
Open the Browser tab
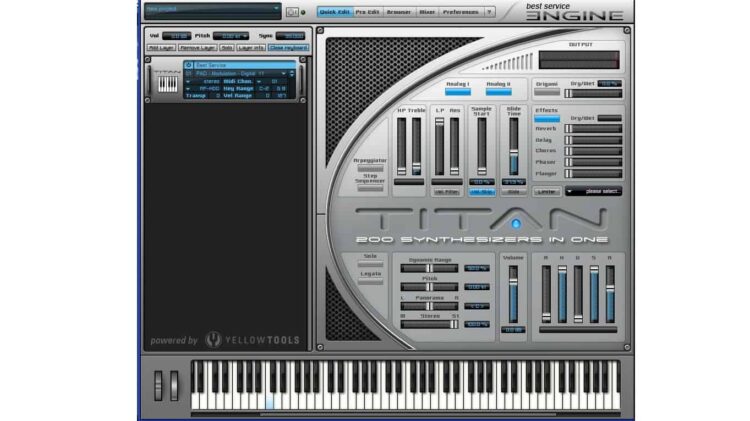(x=399, y=12)
